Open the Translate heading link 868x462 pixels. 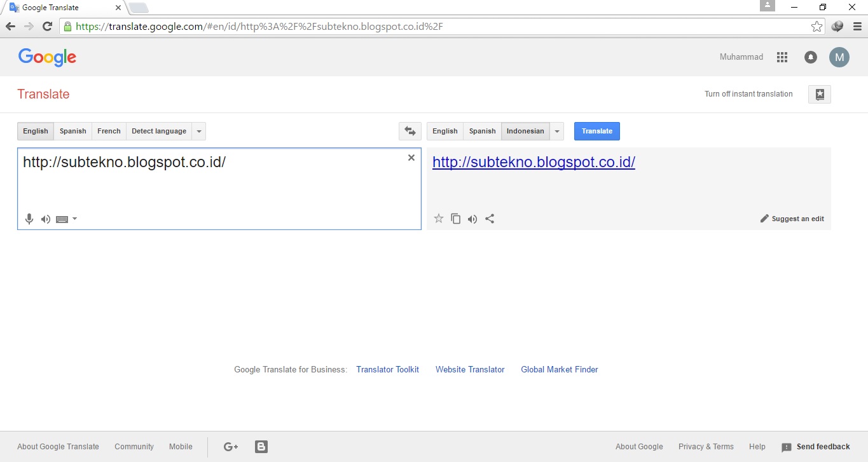point(43,94)
